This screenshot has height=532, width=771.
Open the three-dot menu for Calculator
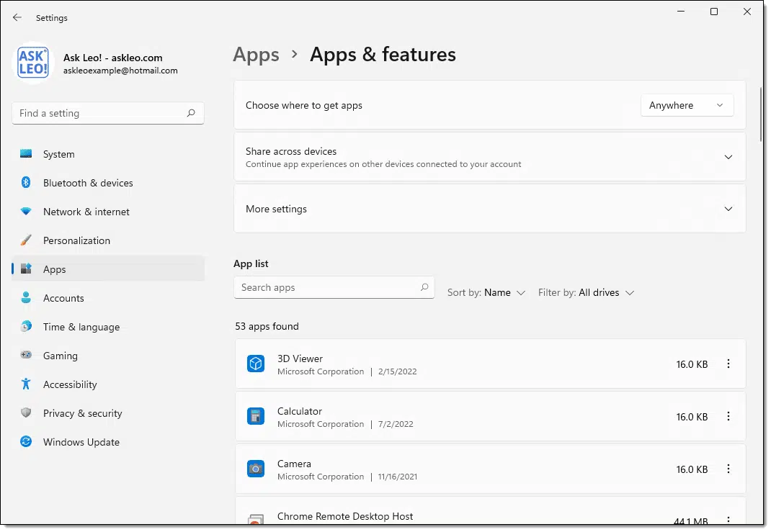tap(728, 417)
